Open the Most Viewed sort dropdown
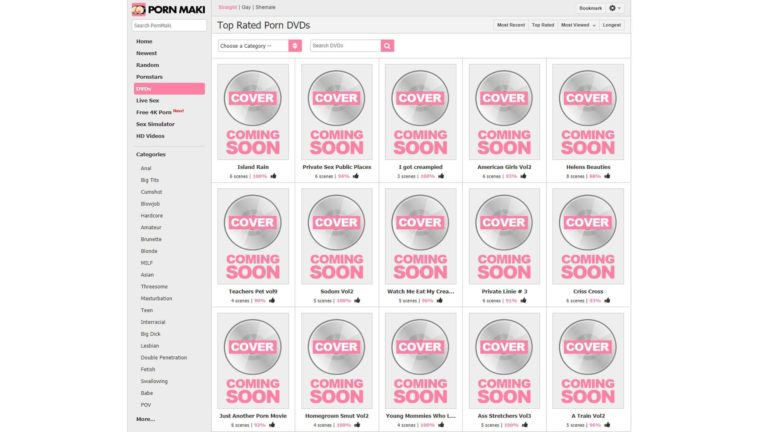Screen dimensions: 768x432 (x=576, y=25)
